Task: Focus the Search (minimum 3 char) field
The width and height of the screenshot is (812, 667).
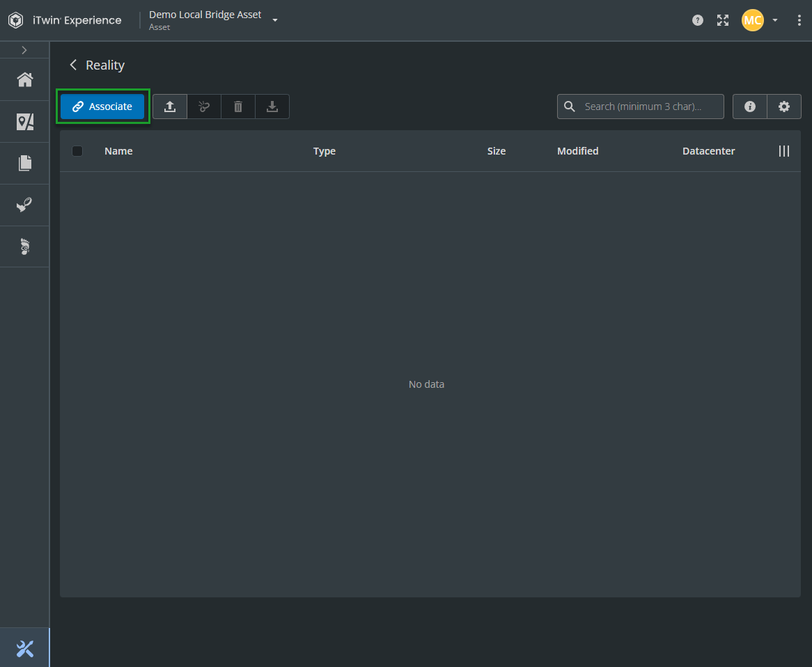Action: 641,106
